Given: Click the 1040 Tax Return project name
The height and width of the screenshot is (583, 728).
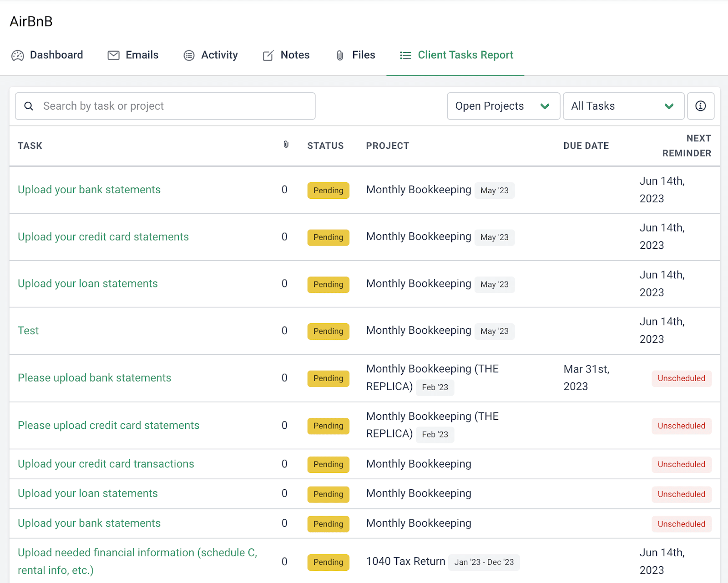Looking at the screenshot, I should pos(406,561).
